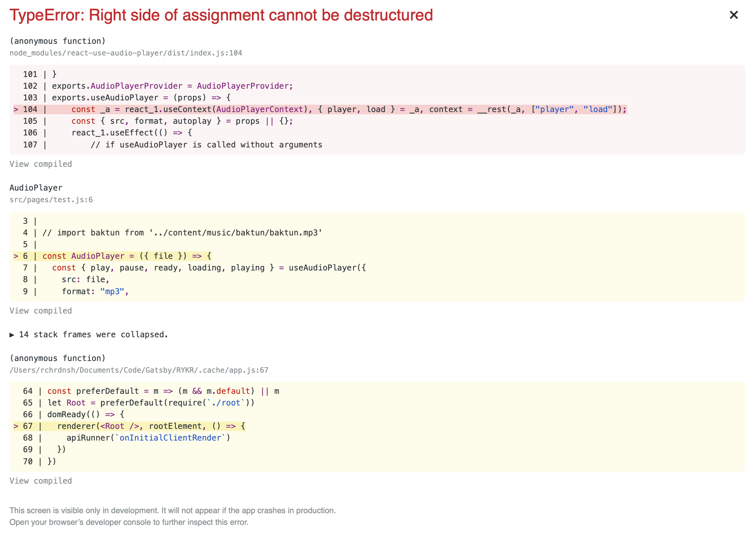756x538 pixels.
Task: Click the AudioPlayer stack frame title
Action: coord(36,188)
